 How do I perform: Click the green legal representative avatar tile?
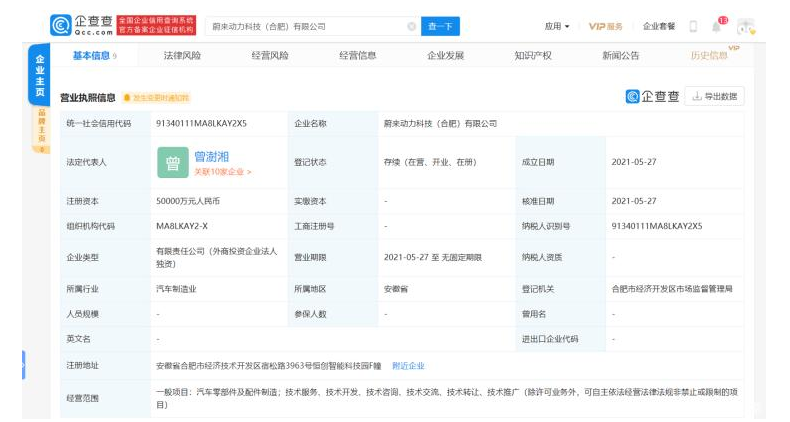pyautogui.click(x=172, y=162)
